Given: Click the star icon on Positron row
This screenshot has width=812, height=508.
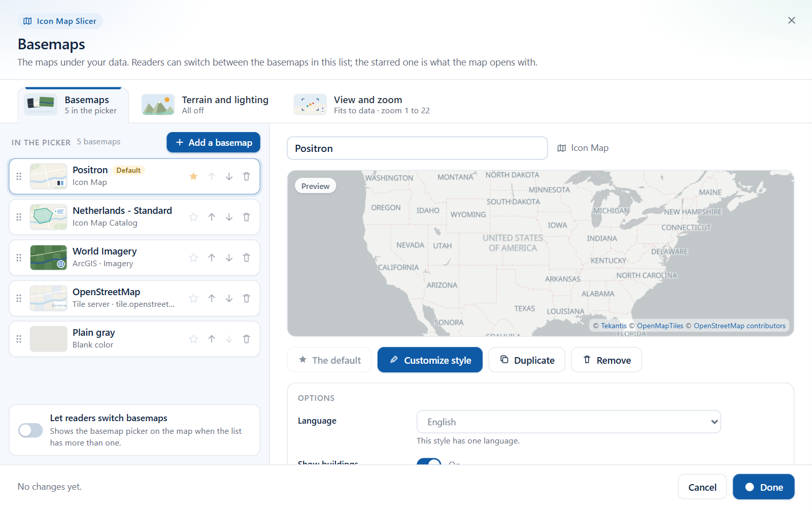Looking at the screenshot, I should tap(193, 176).
